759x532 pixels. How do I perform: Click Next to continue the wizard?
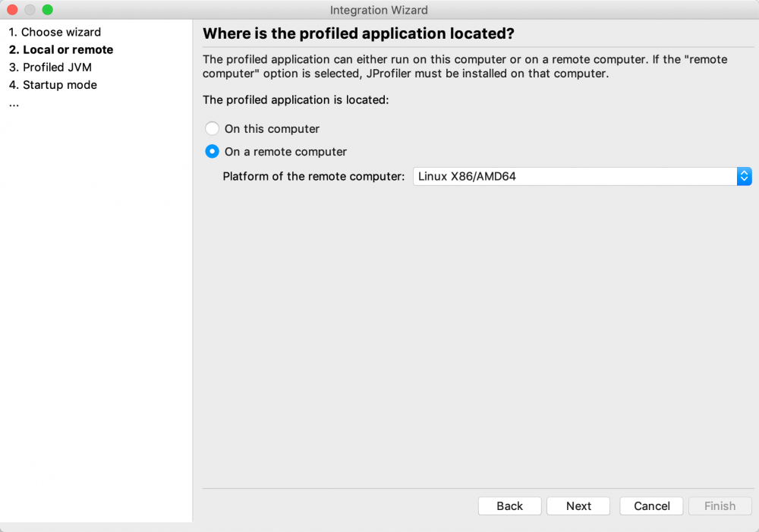pyautogui.click(x=578, y=505)
